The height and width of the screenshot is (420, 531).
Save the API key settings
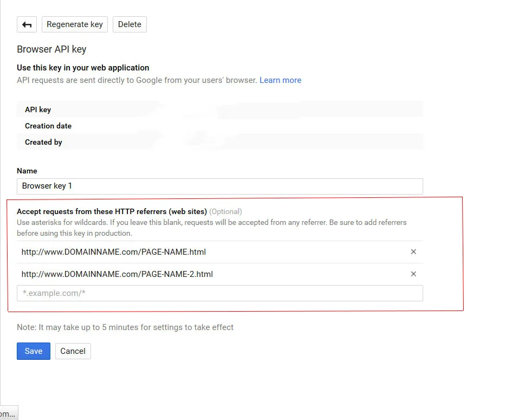(x=34, y=351)
